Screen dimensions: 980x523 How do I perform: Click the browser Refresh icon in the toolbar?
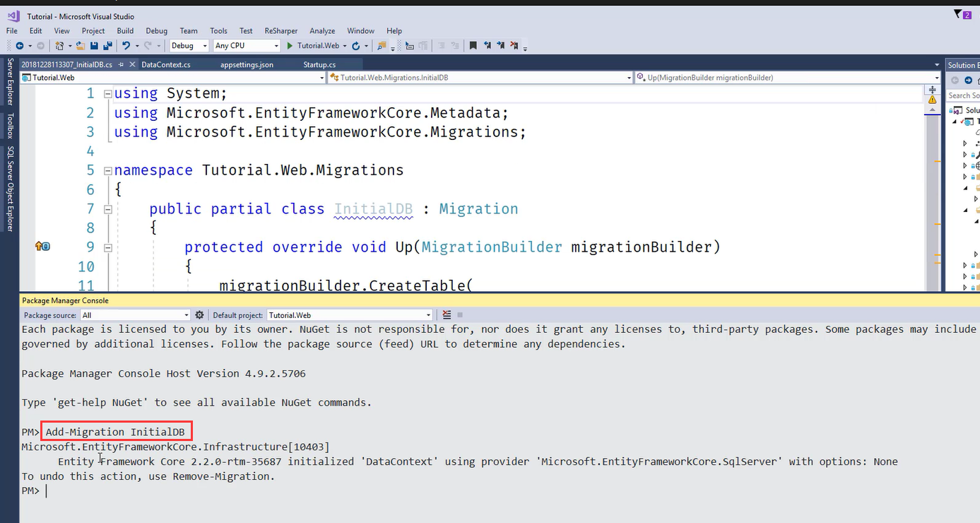pyautogui.click(x=355, y=45)
